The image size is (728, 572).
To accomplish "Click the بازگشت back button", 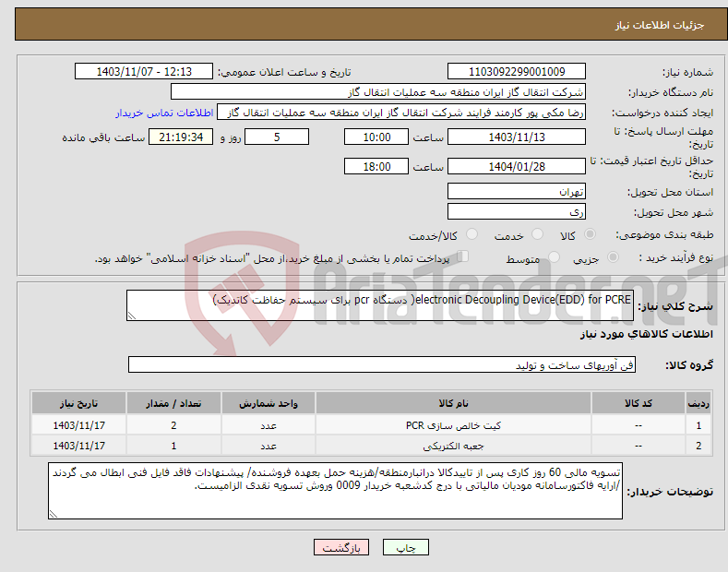I will click(x=341, y=547).
